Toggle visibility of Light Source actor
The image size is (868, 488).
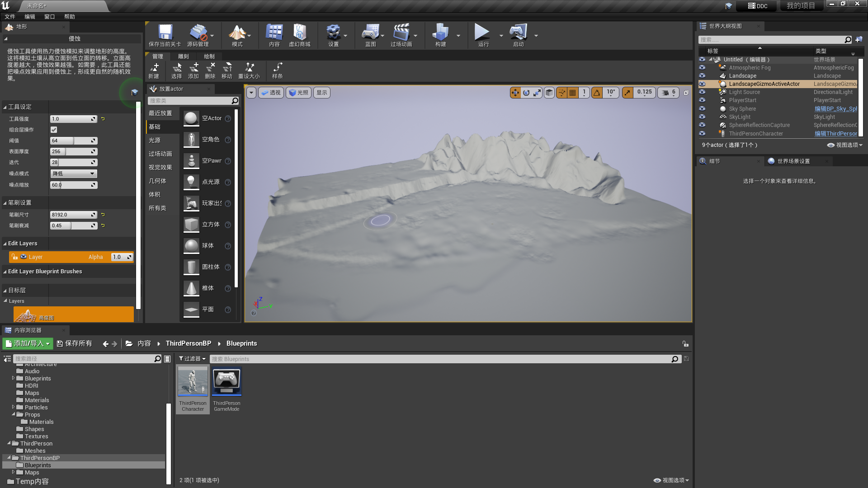pyautogui.click(x=702, y=92)
